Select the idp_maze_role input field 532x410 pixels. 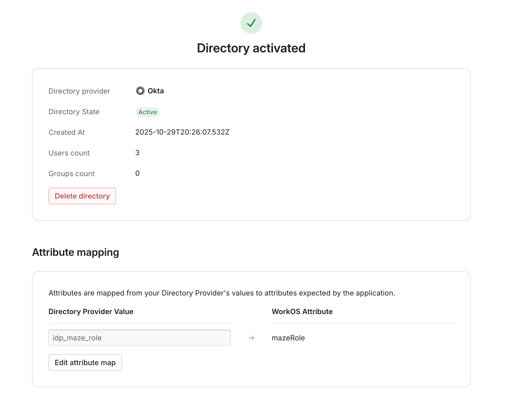(x=139, y=338)
